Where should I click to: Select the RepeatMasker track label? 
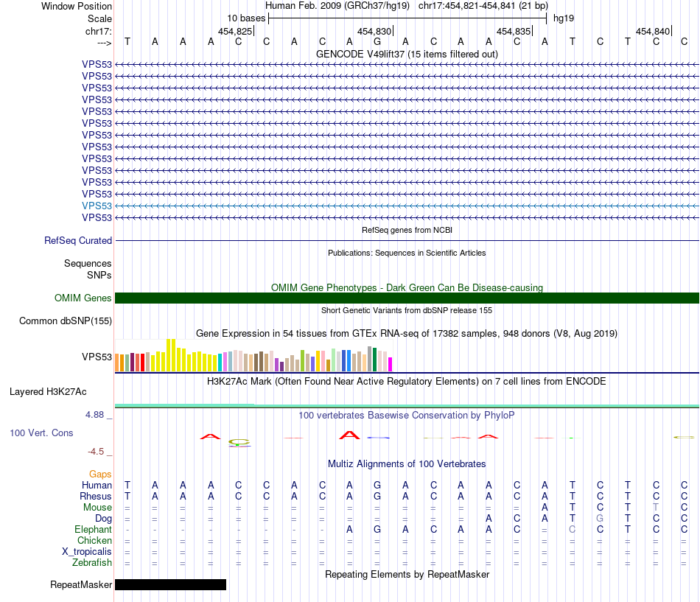tap(81, 584)
